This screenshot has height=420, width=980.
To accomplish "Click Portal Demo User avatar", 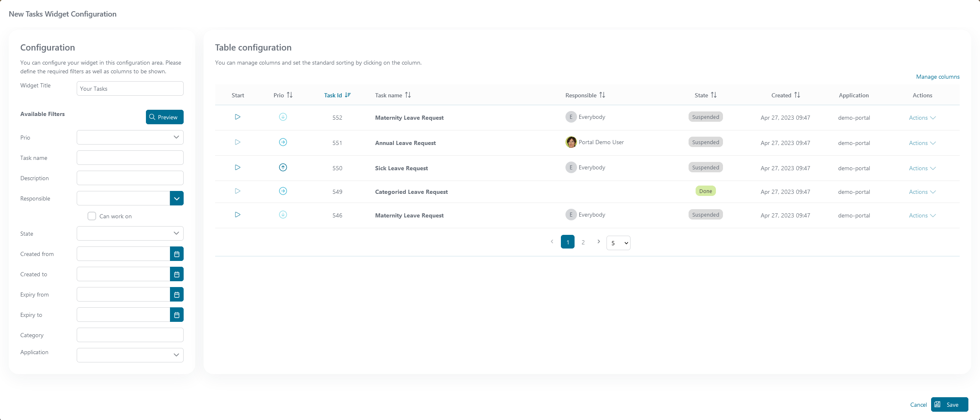I will coord(571,142).
